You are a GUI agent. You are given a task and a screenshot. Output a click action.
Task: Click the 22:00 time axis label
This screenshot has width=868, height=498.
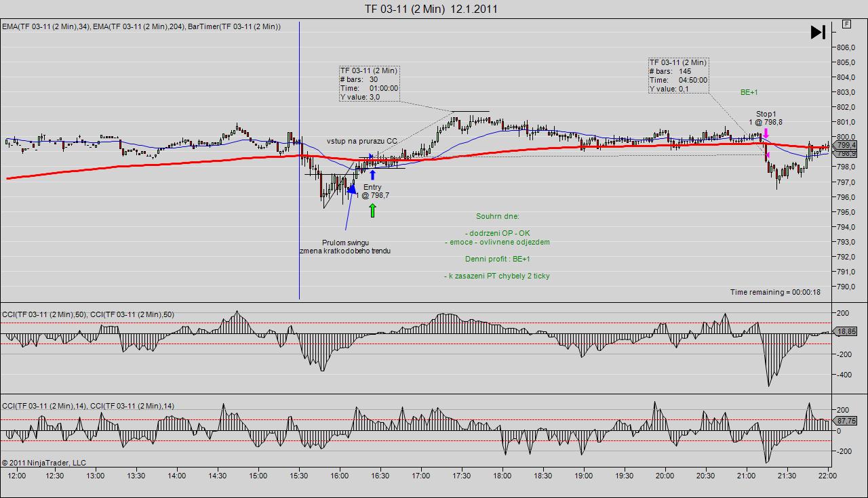click(828, 476)
